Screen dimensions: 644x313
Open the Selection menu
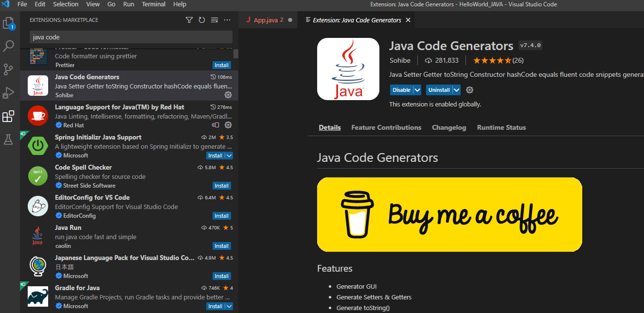(66, 4)
